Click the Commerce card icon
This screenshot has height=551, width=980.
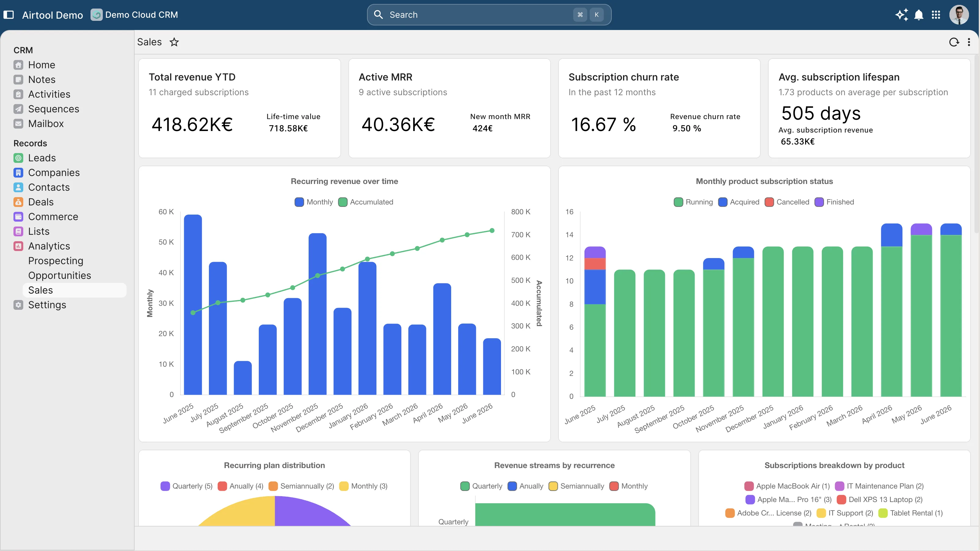coord(18,217)
